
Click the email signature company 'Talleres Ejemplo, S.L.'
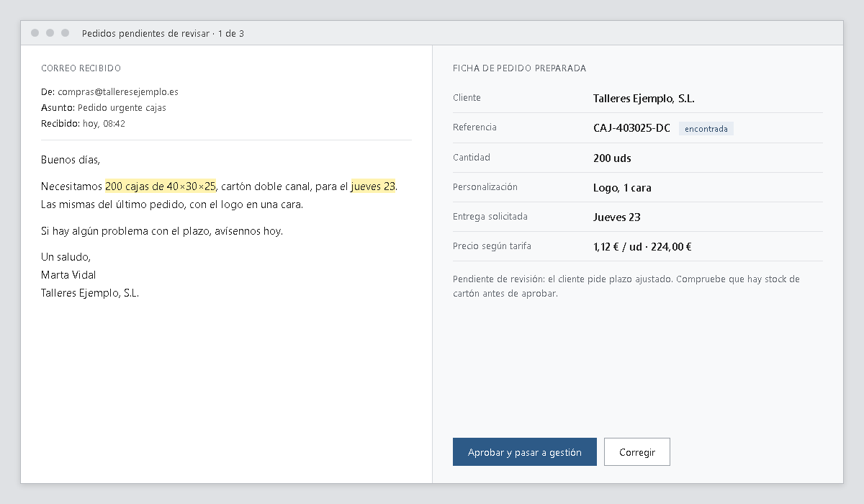pyautogui.click(x=90, y=293)
